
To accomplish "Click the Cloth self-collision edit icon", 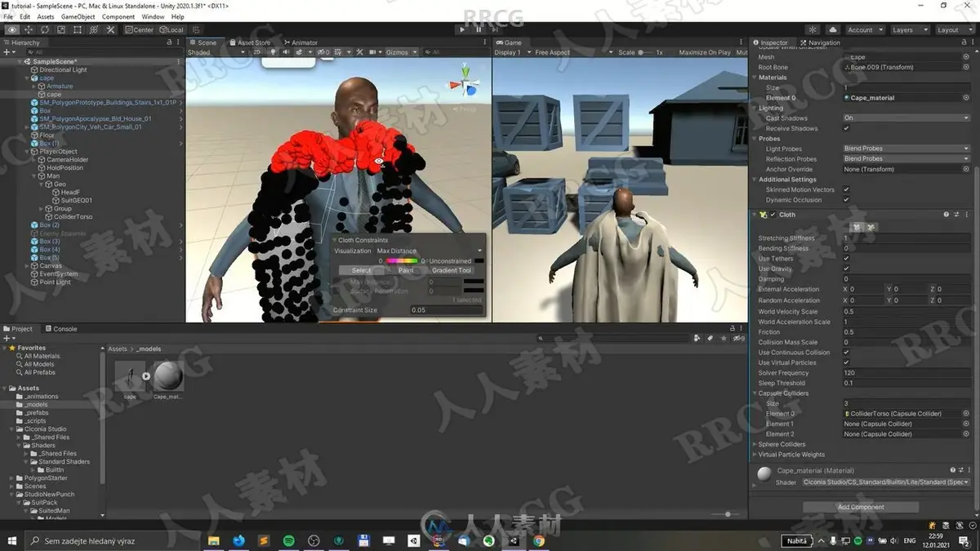I will (x=870, y=226).
